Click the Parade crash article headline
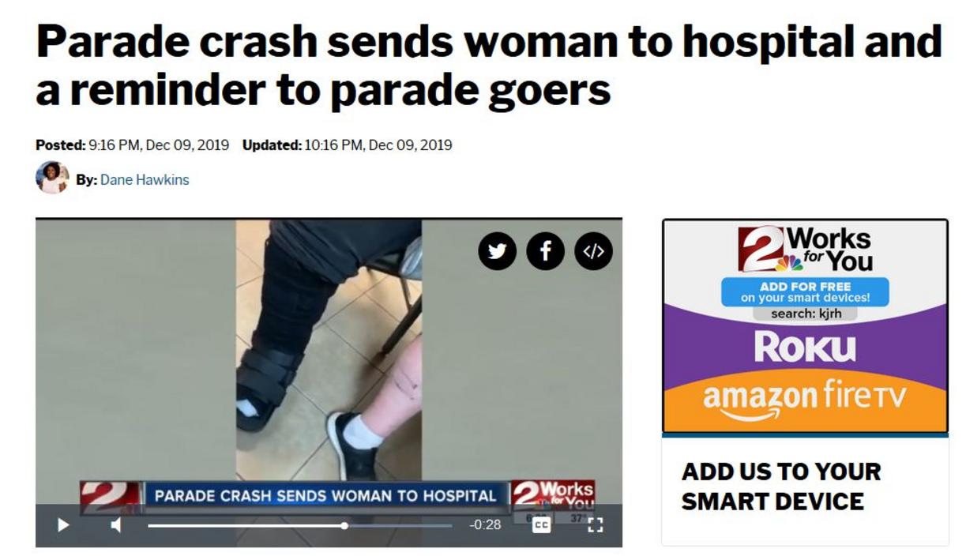This screenshot has width=966, height=560. tap(489, 66)
